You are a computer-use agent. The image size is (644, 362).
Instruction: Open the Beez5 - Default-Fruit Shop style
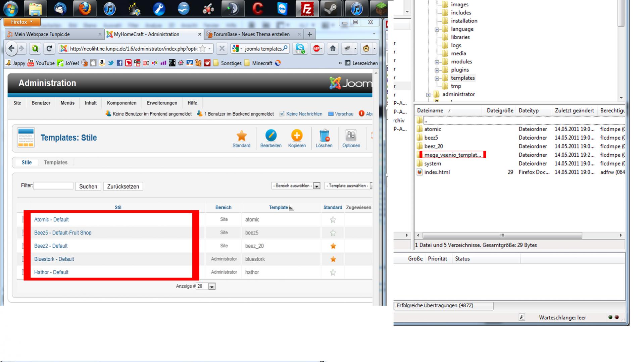click(63, 233)
